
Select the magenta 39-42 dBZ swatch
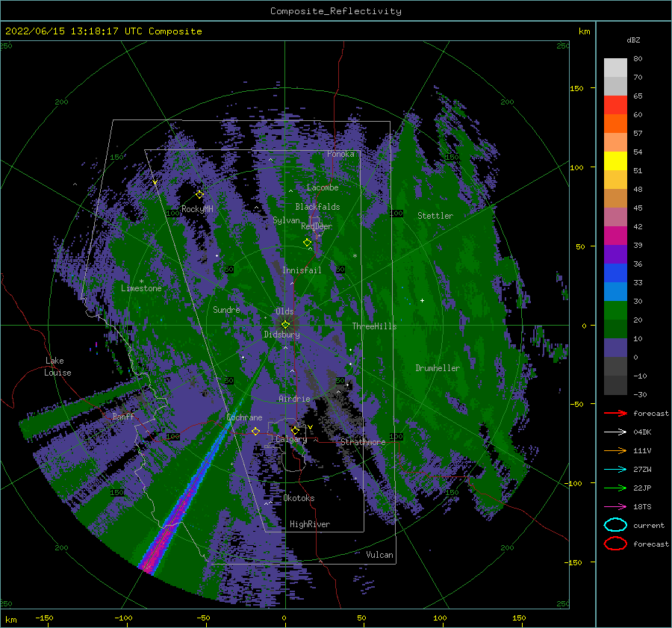pyautogui.click(x=615, y=236)
